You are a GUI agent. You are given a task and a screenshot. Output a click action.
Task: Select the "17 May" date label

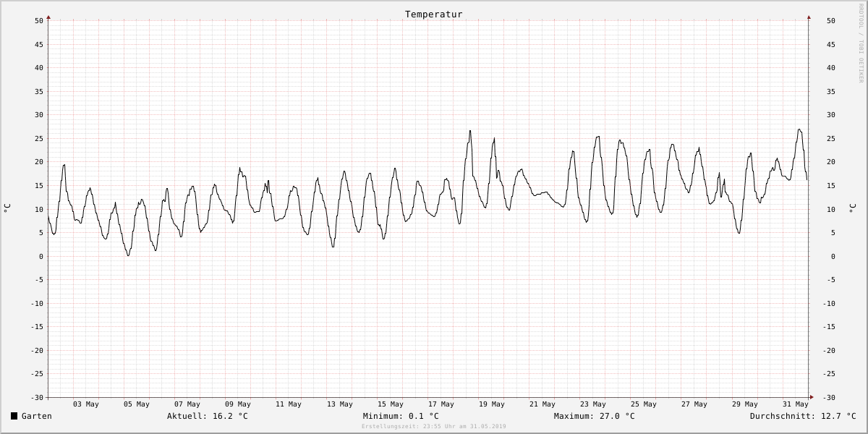(x=441, y=404)
